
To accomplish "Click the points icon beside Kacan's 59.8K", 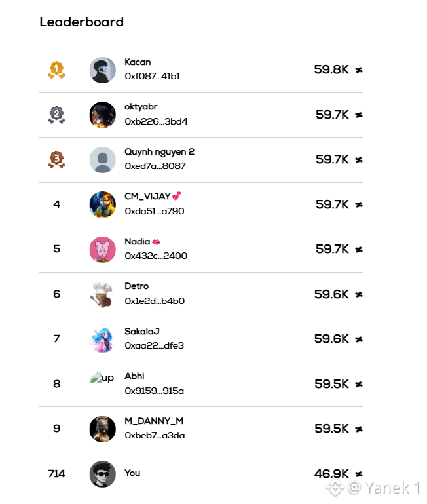I will coord(359,69).
